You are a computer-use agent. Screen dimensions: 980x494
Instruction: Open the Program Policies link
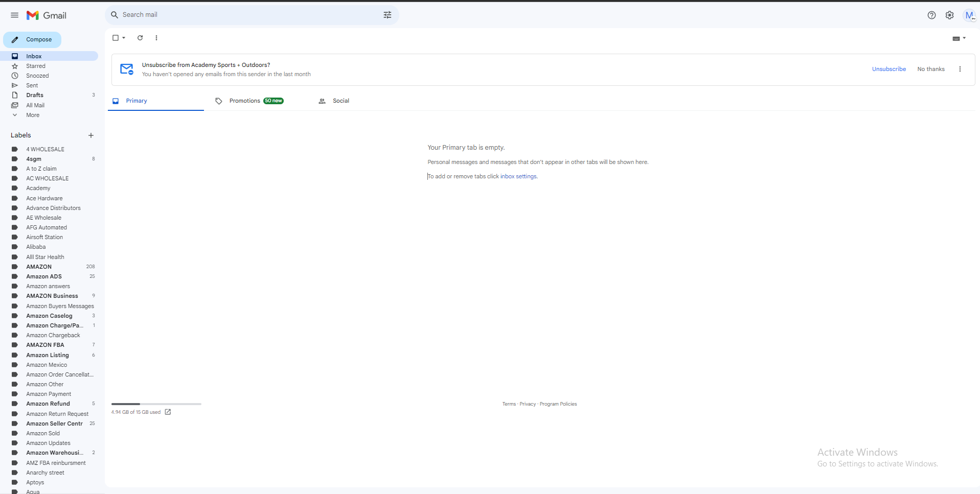pos(558,404)
